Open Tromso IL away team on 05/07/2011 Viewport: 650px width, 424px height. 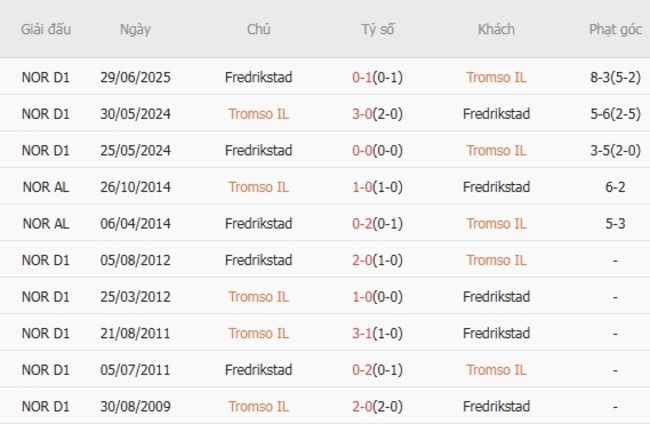click(x=496, y=370)
